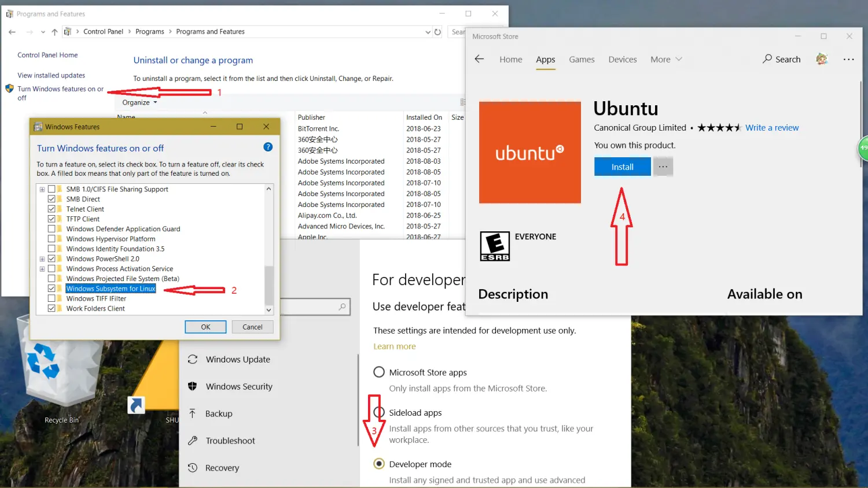This screenshot has height=488, width=868.
Task: Click the Write a review link
Action: click(x=772, y=128)
